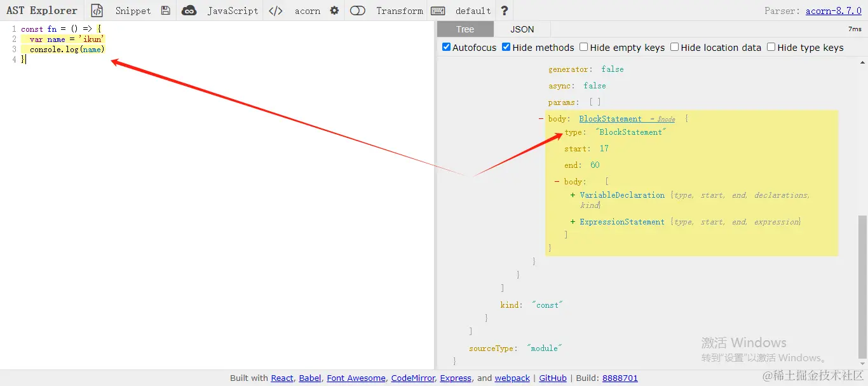Click the kind: "const" property
Viewport: 868px width, 386px height.
[531, 305]
